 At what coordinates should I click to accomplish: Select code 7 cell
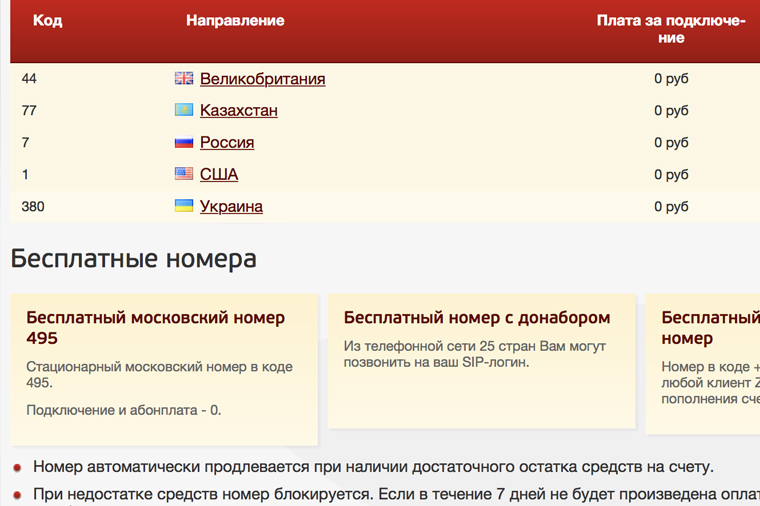tap(26, 142)
